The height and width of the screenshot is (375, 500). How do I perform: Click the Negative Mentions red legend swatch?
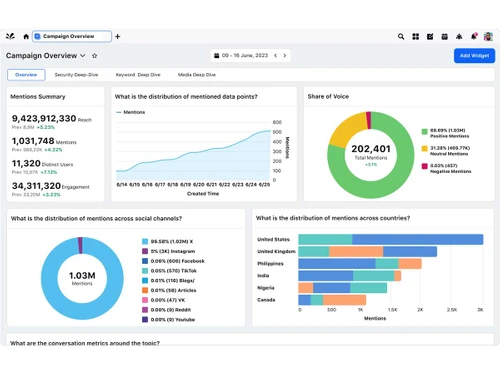424,166
